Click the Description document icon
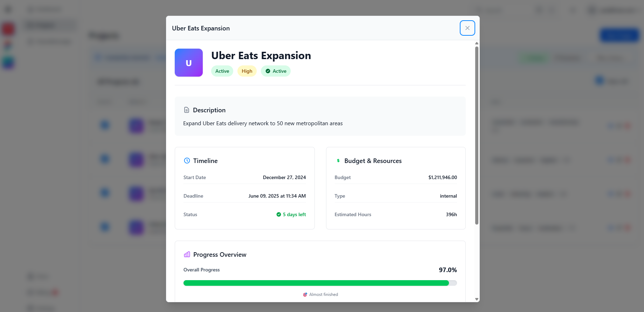This screenshot has height=312, width=644. 187,110
